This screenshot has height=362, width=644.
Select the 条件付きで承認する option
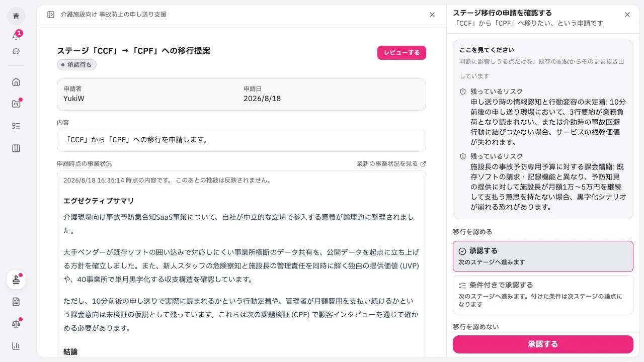coord(543,295)
